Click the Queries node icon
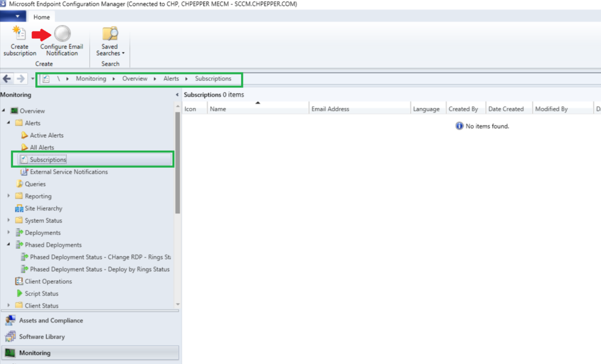Screen dimensions: 601x364 [19, 183]
